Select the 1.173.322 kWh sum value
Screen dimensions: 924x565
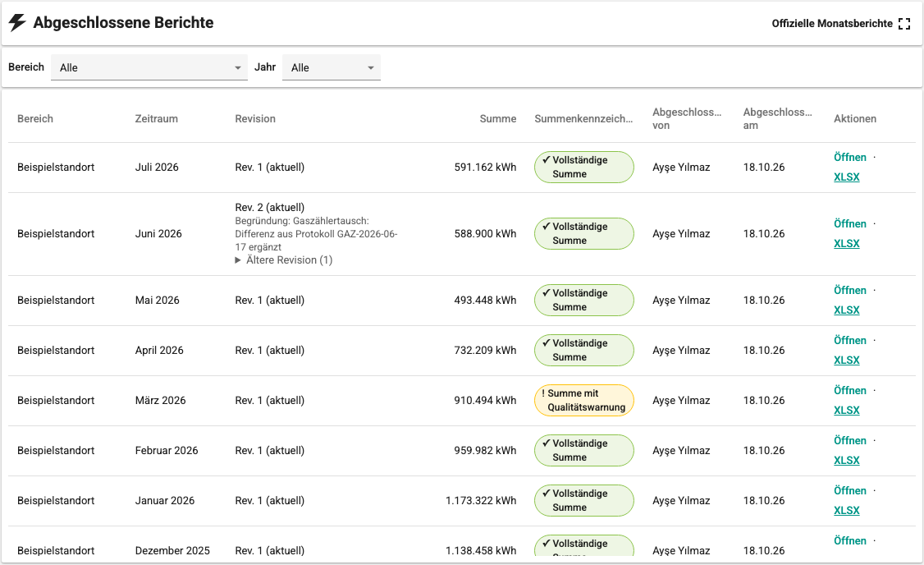[x=481, y=501]
